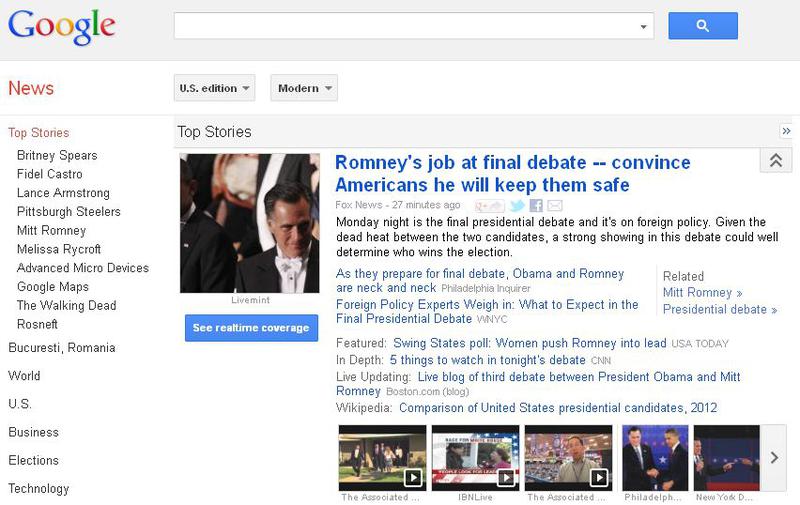The width and height of the screenshot is (800, 505).
Task: Select Britney Spears topic
Action: 57,155
